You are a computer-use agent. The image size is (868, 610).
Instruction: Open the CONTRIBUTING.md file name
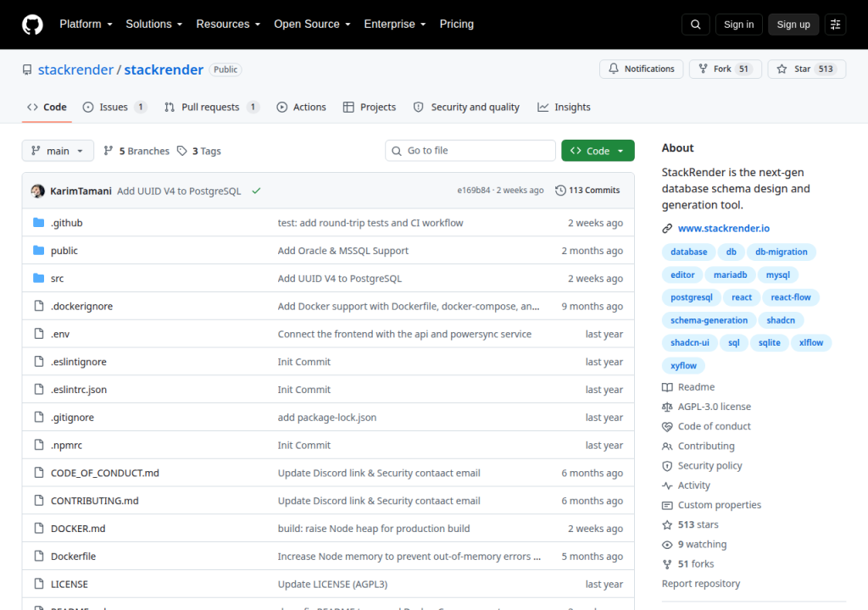[95, 501]
